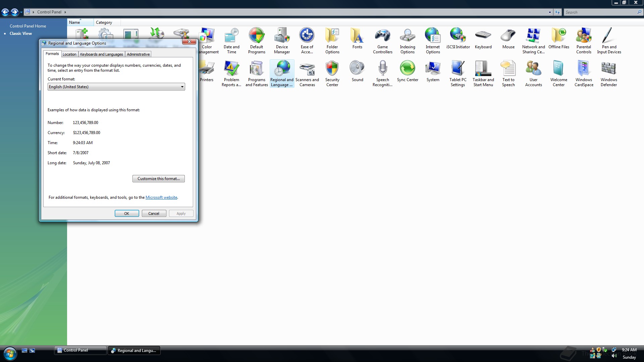Click Control Panel Home link
644x362 pixels.
coord(28,26)
